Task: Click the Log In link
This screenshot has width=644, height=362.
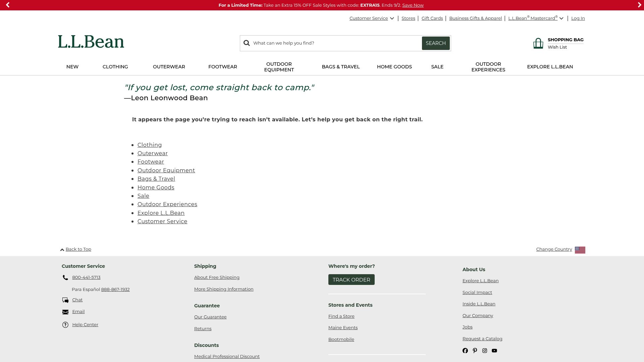Action: tap(578, 18)
